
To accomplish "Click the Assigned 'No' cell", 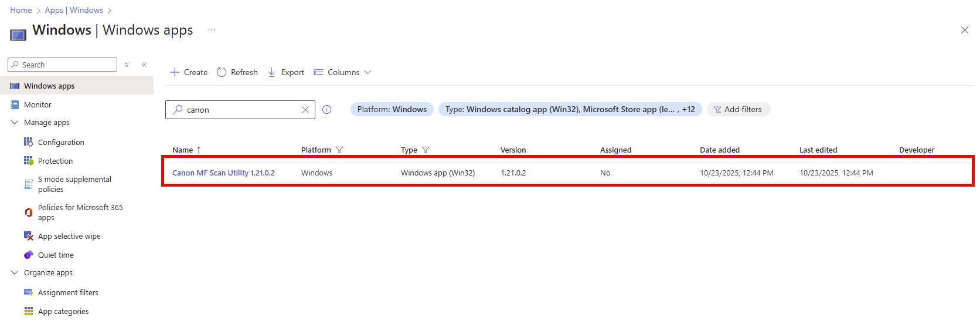I will pyautogui.click(x=605, y=173).
